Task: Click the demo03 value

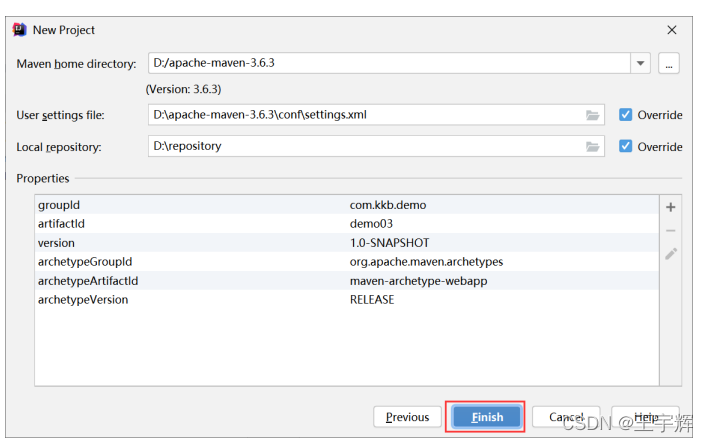Action: (371, 223)
